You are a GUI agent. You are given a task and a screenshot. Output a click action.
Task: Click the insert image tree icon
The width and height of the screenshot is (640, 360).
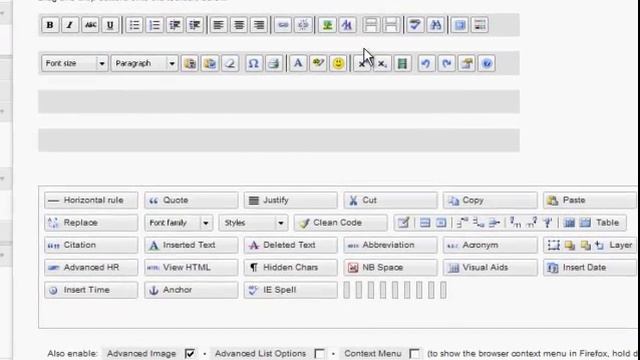click(x=327, y=25)
